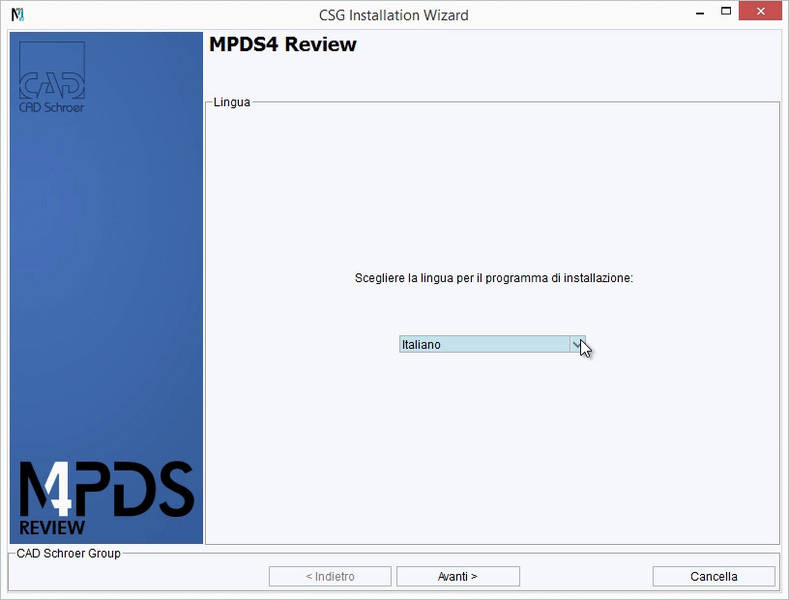The image size is (789, 600).
Task: Click the Lingua group label
Action: [x=231, y=102]
